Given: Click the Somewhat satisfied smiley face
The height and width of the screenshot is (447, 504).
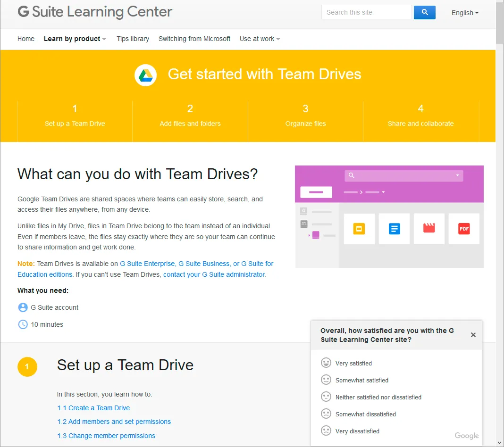Looking at the screenshot, I should [x=326, y=380].
